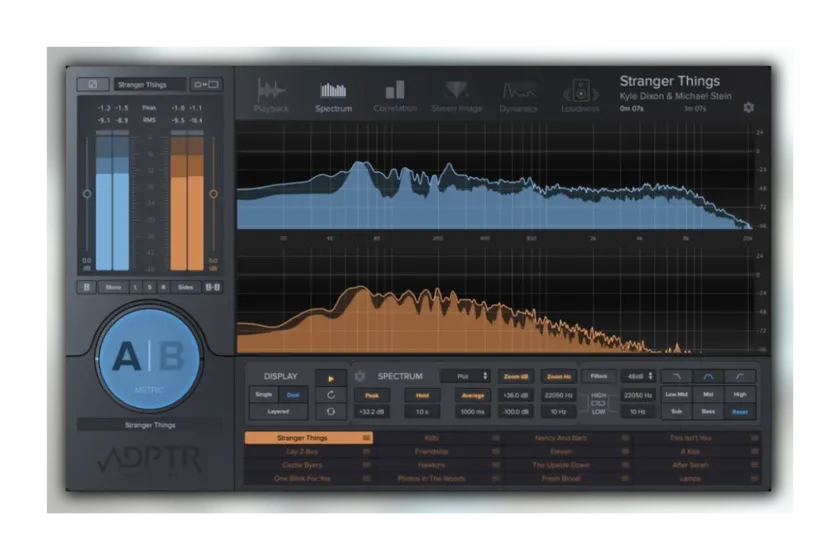Click the track icon on Kids row
840x560 pixels.
click(496, 438)
